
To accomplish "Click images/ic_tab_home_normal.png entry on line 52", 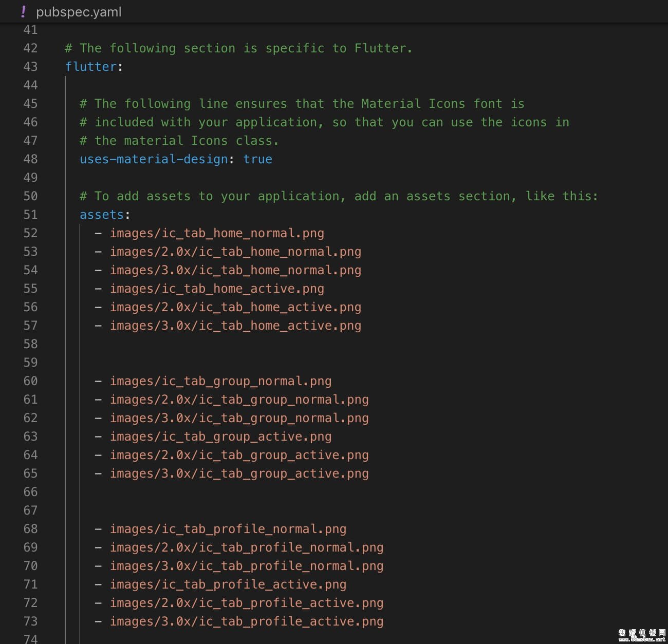I will tap(216, 233).
